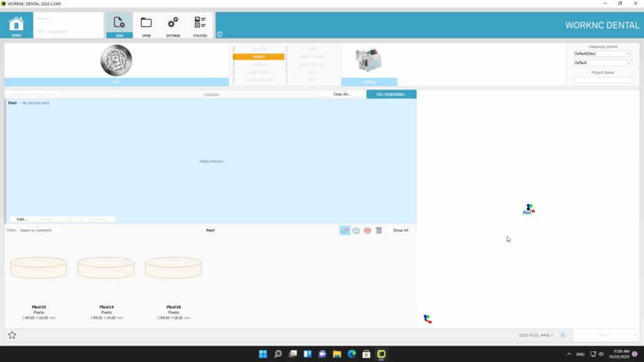Click the Clear All button
This screenshot has width=644, height=362.
tap(341, 94)
